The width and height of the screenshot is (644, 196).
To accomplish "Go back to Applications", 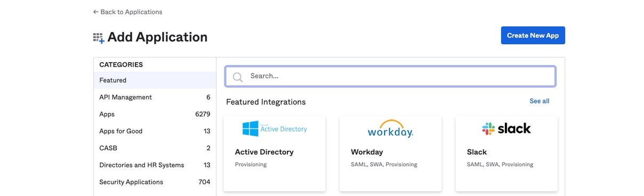I will (x=127, y=12).
